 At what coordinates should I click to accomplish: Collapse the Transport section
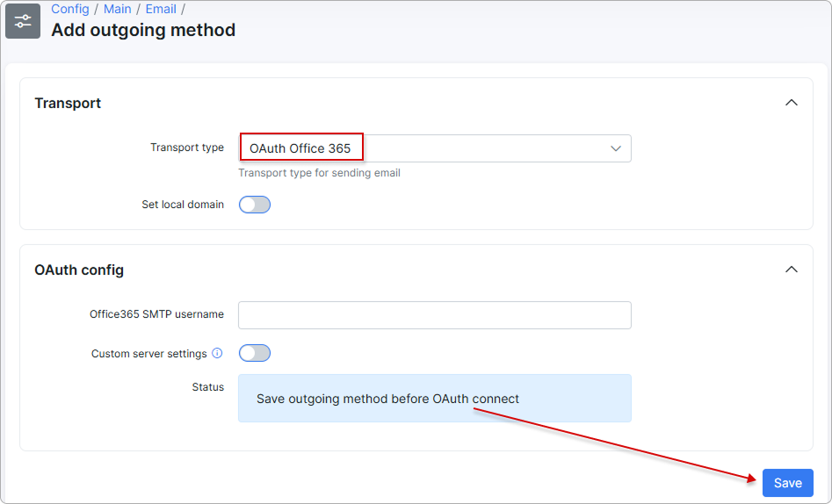point(791,103)
